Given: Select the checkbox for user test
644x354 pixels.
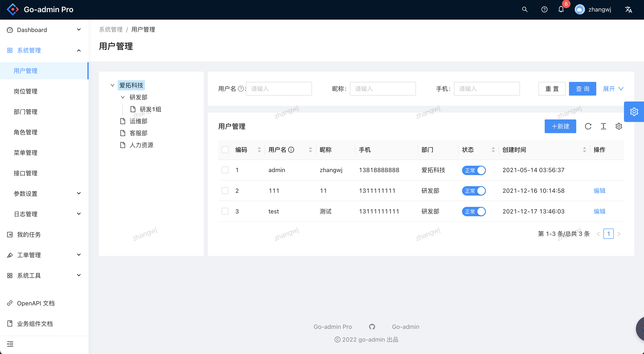Looking at the screenshot, I should 225,211.
